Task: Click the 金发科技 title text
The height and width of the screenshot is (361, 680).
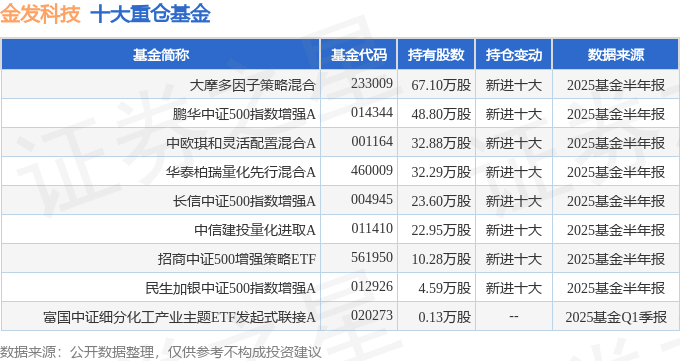Action: tap(40, 13)
